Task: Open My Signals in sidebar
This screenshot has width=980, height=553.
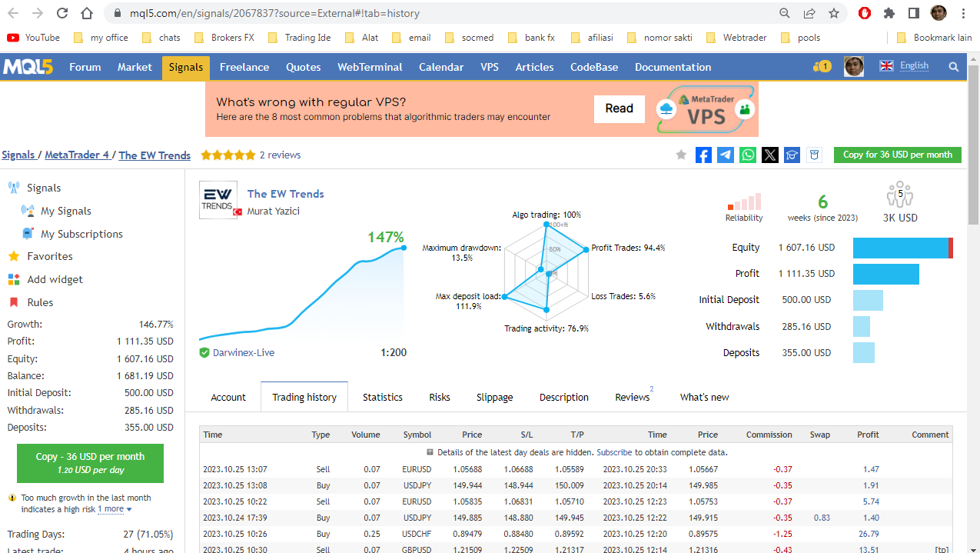Action: [x=66, y=211]
